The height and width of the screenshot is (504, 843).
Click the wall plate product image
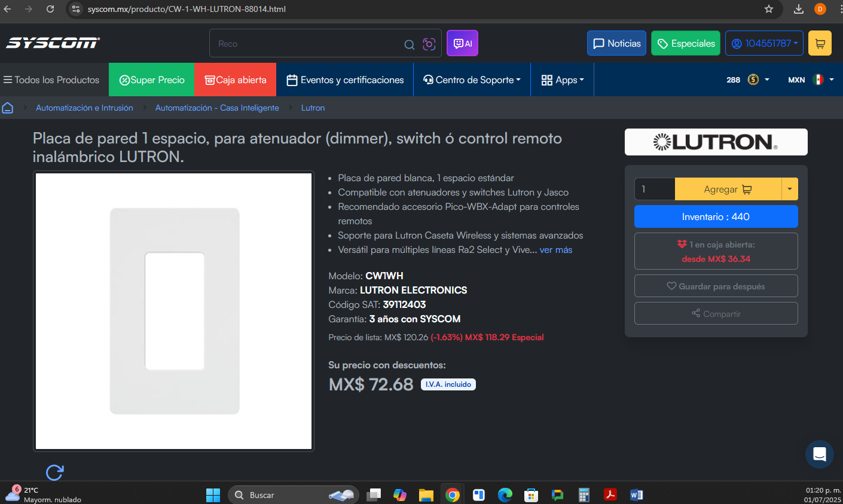(x=174, y=311)
